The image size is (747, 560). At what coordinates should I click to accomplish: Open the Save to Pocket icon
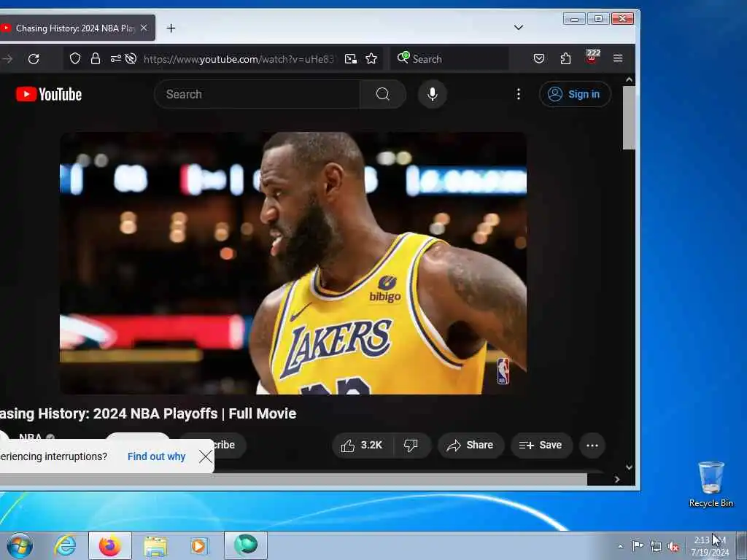pyautogui.click(x=539, y=58)
